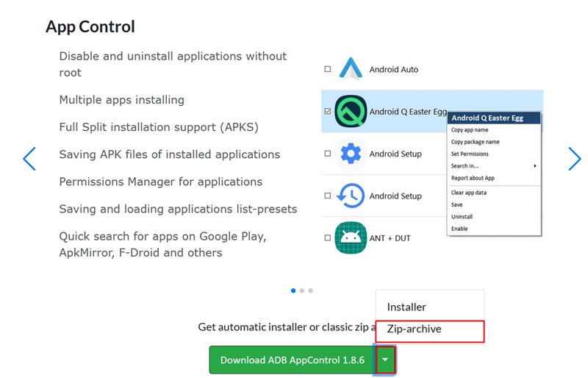Click 'Multiple apps installing' text
The image size is (588, 378).
[122, 100]
